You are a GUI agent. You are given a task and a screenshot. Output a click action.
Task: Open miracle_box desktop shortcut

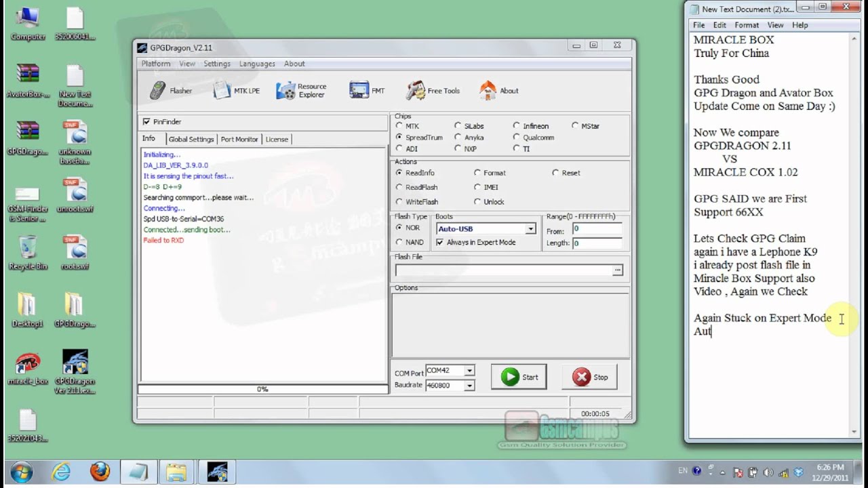click(x=28, y=369)
